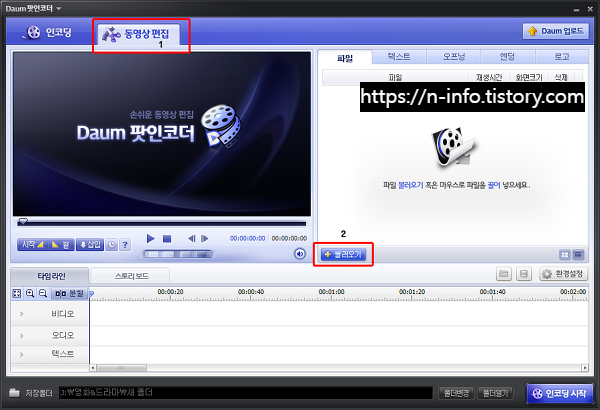Click the timeline playhead marker
Viewport: 600px width, 410px height.
click(x=91, y=294)
